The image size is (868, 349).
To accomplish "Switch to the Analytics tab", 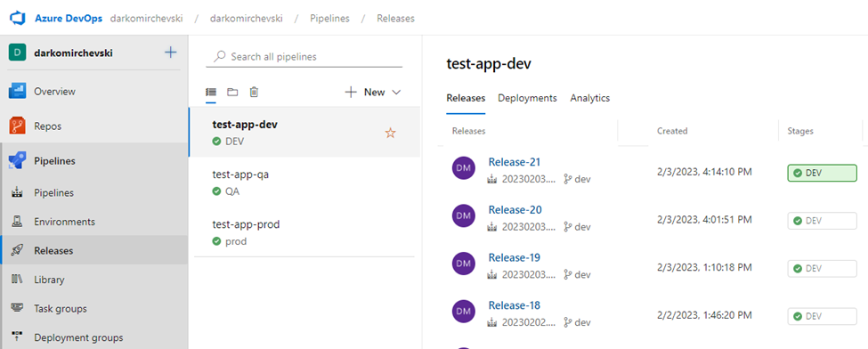I will (x=590, y=98).
